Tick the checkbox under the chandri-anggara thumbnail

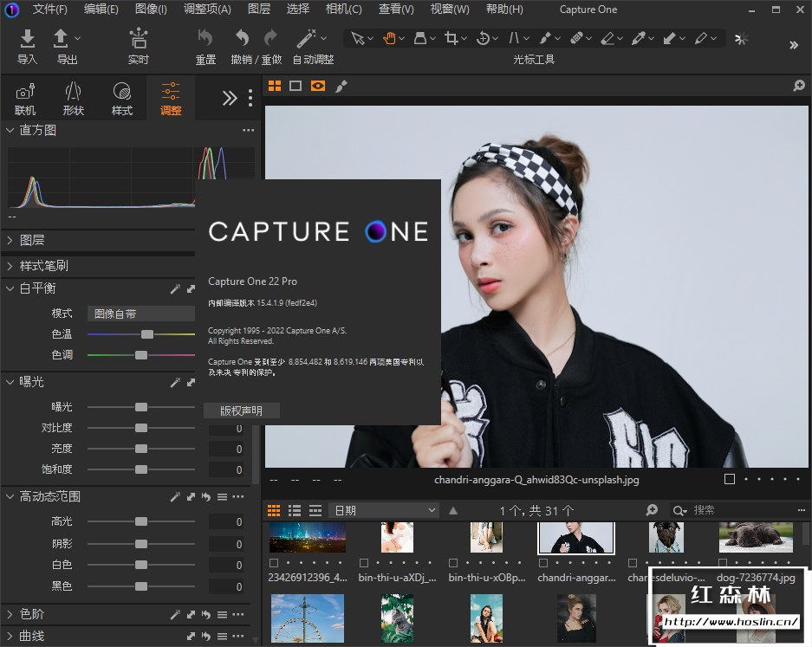[x=542, y=563]
